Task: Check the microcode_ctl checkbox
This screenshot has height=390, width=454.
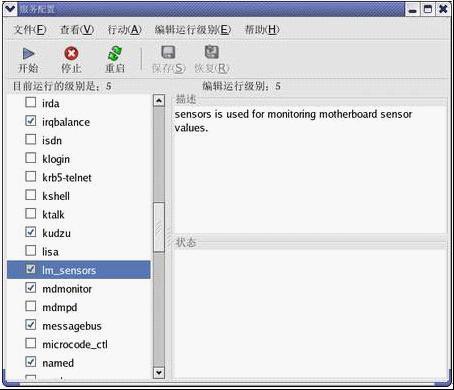Action: tap(31, 343)
